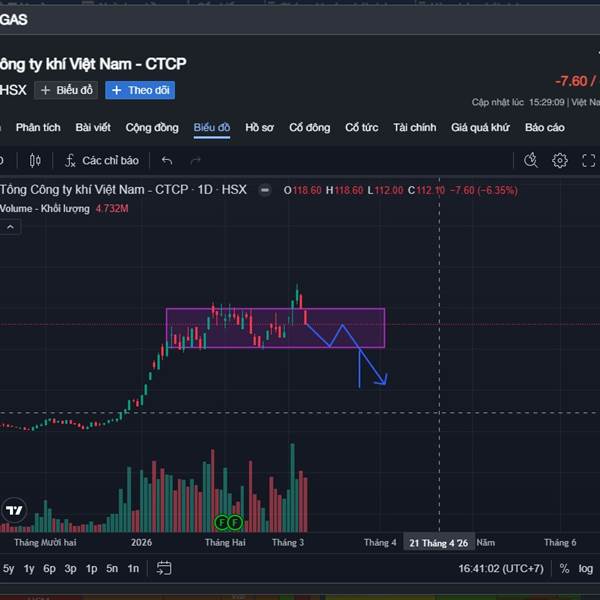Toggle log scale mode
The image size is (600, 600).
(x=585, y=569)
